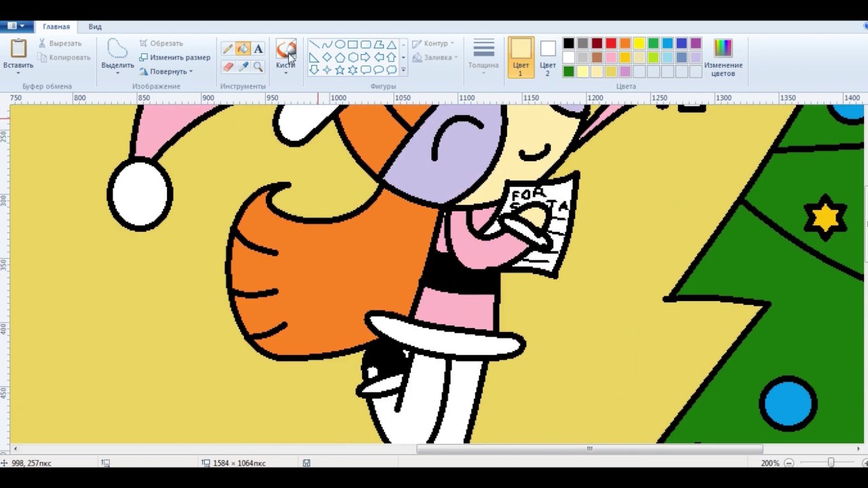Click the Обрезать crop button
The width and height of the screenshot is (868, 488).
[x=161, y=43]
